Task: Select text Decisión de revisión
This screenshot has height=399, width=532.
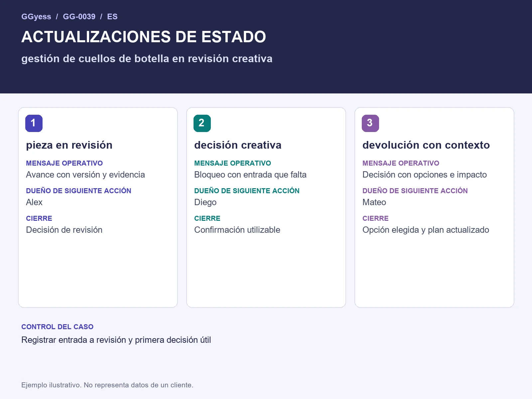Action: 64,230
